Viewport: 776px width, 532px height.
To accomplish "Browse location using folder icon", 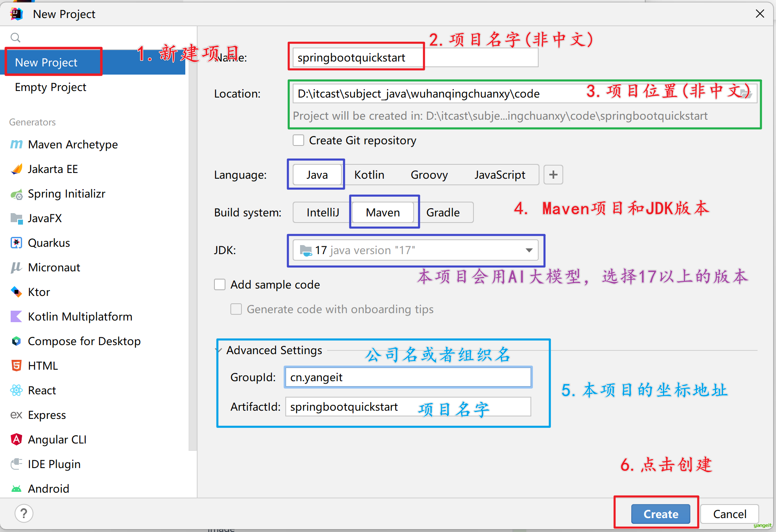I will tap(746, 94).
